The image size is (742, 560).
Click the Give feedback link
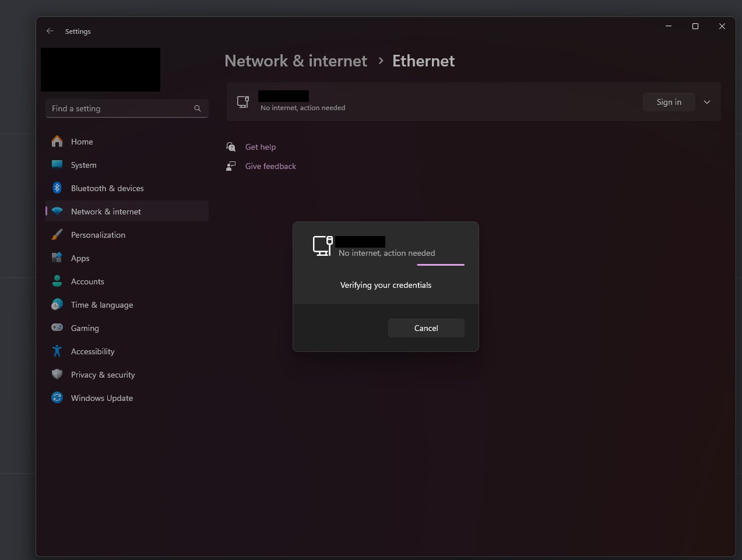tap(270, 166)
